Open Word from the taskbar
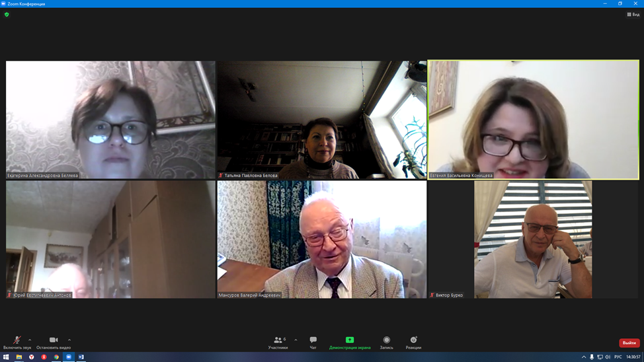644x362 pixels. (x=81, y=357)
